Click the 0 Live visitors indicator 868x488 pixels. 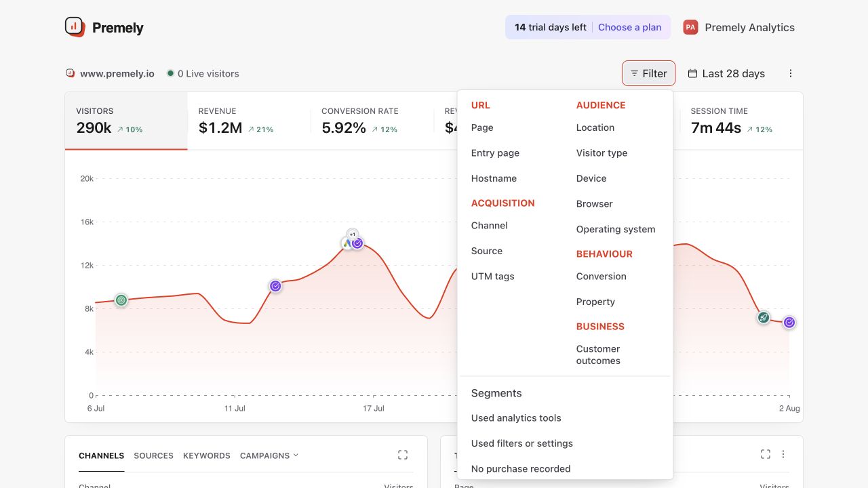203,73
